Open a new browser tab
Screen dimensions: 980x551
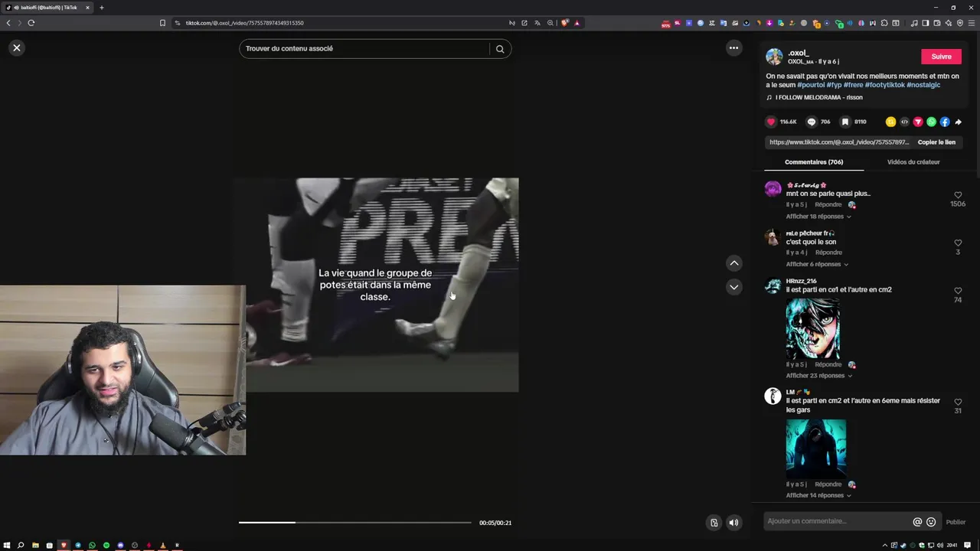(x=102, y=8)
